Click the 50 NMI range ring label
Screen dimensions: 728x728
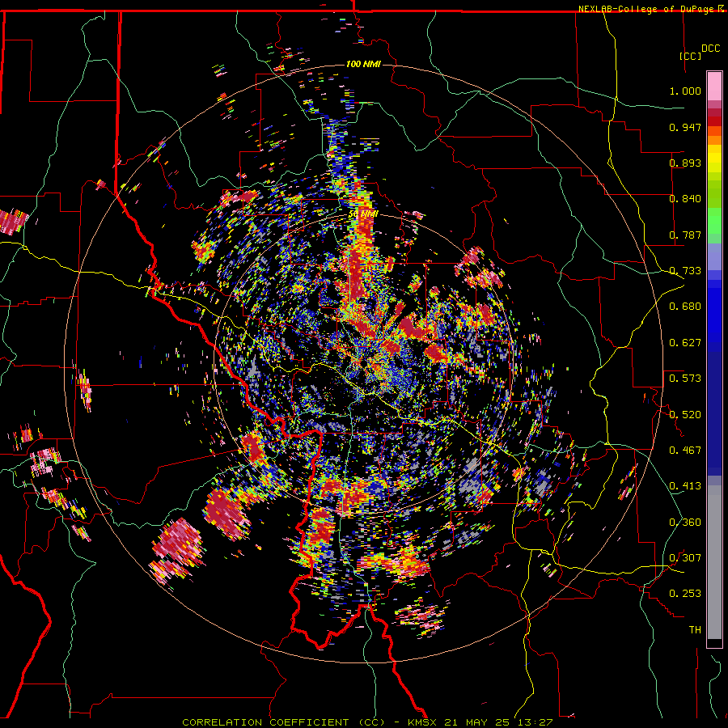tap(363, 214)
